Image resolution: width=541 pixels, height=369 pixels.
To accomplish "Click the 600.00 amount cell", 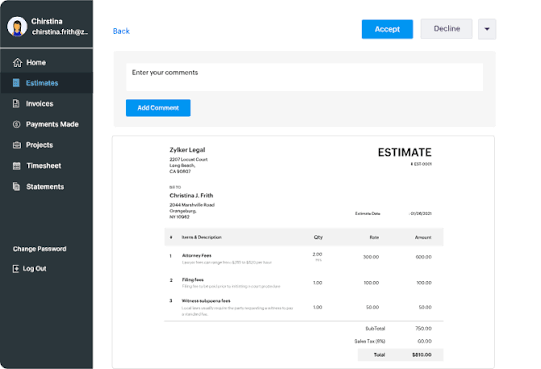I will [424, 257].
